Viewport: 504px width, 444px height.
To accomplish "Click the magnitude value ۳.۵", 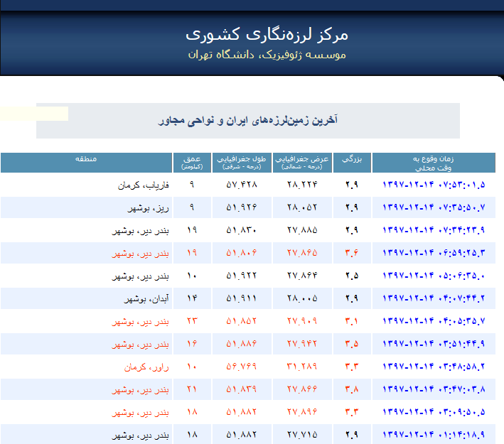I will pos(352,344).
